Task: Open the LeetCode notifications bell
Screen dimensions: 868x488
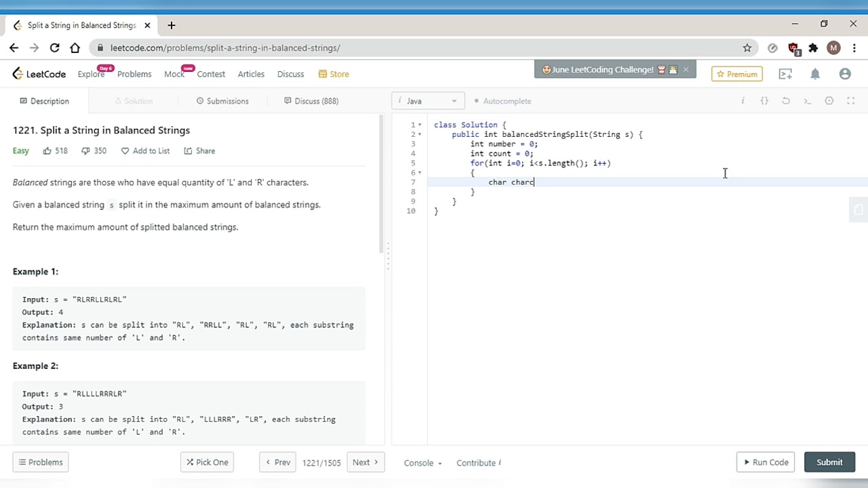Action: [x=815, y=74]
